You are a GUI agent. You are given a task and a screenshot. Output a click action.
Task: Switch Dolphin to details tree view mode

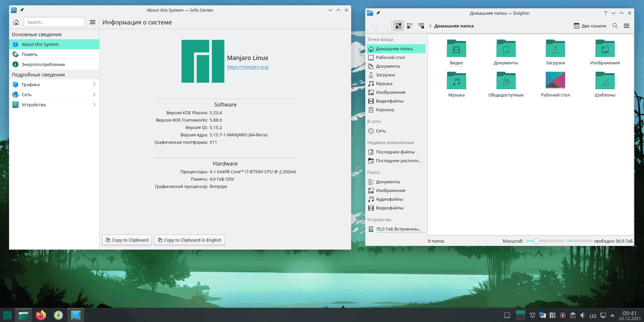click(421, 26)
